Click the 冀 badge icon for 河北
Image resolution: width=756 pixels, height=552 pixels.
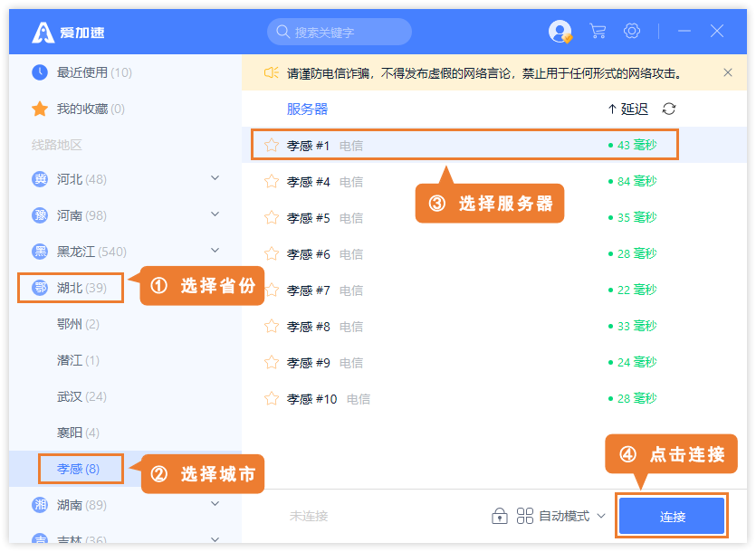pyautogui.click(x=40, y=179)
